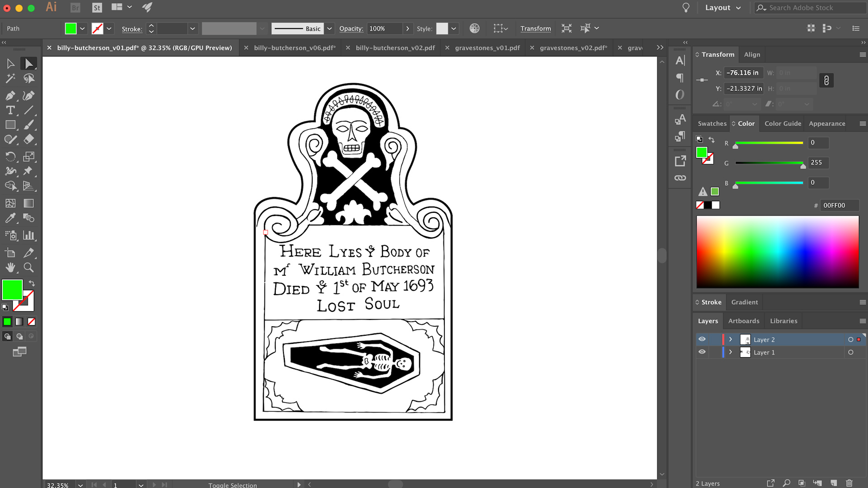The height and width of the screenshot is (488, 868).
Task: Switch to the gravestones_v01.pdf tab
Action: tap(488, 47)
